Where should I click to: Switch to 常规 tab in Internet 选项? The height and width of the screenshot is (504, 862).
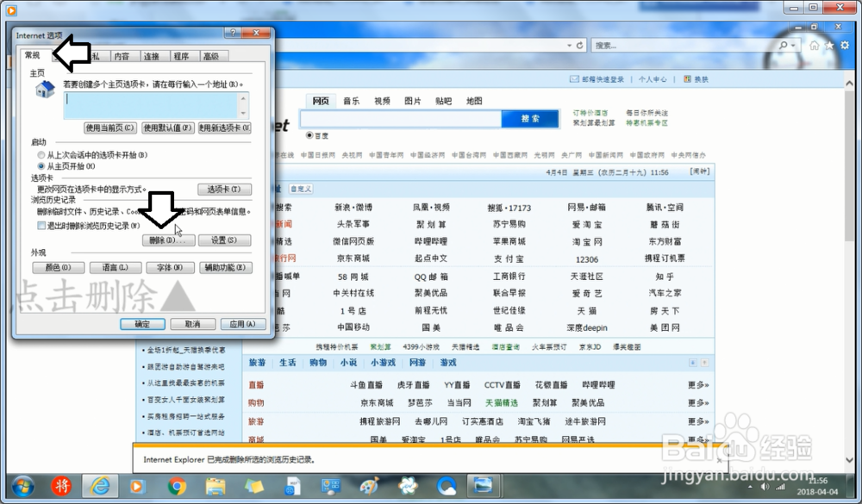click(33, 55)
